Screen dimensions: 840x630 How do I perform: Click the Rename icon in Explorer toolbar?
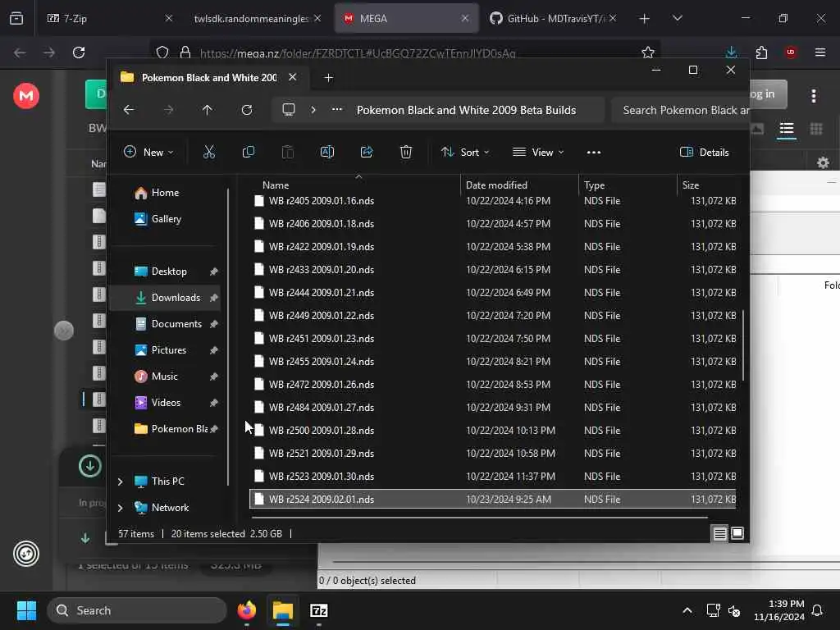pos(326,152)
